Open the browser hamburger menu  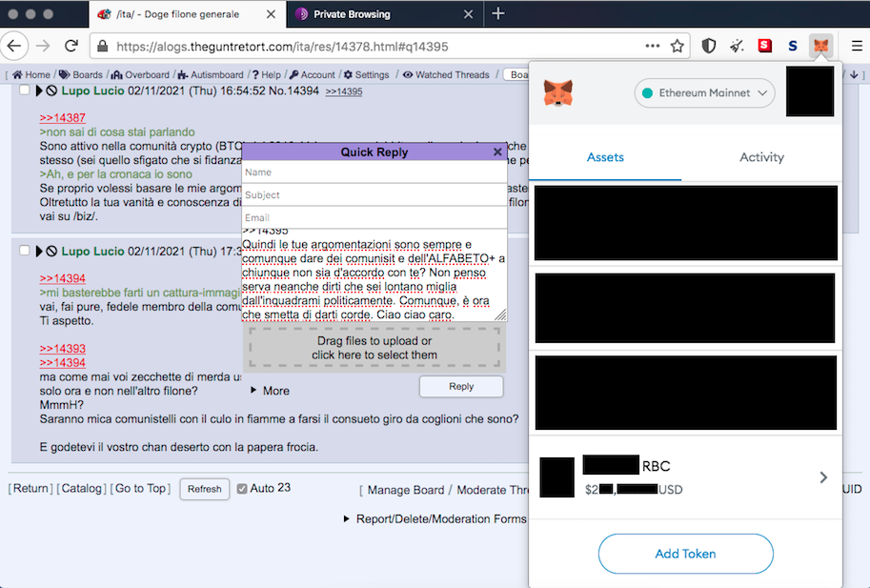(x=857, y=46)
